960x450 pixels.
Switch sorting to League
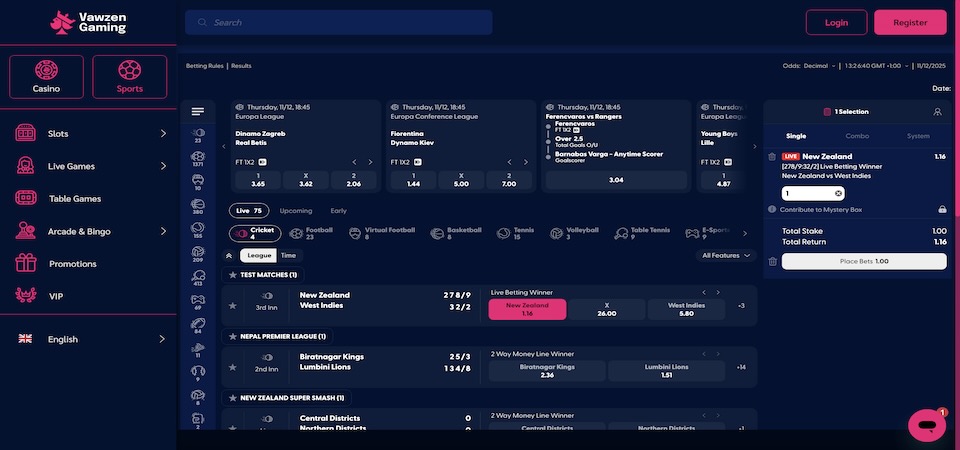(x=258, y=256)
